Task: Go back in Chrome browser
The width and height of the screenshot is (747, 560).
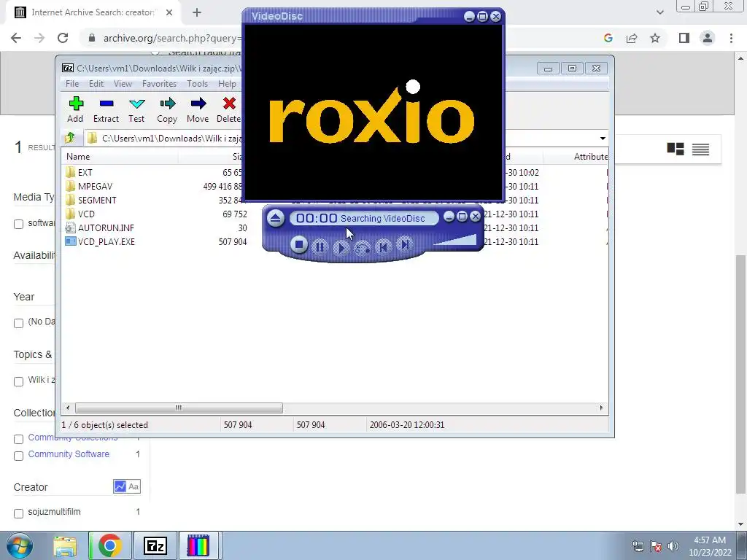Action: pyautogui.click(x=16, y=38)
